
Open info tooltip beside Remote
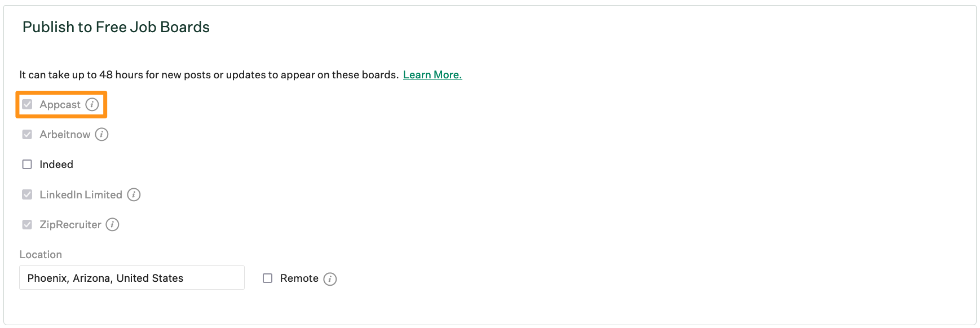[x=331, y=278]
